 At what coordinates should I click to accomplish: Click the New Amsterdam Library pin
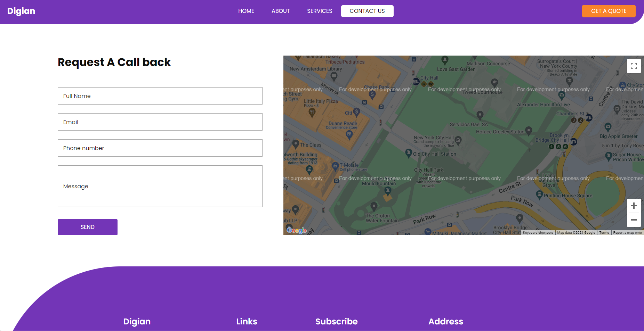point(334,76)
